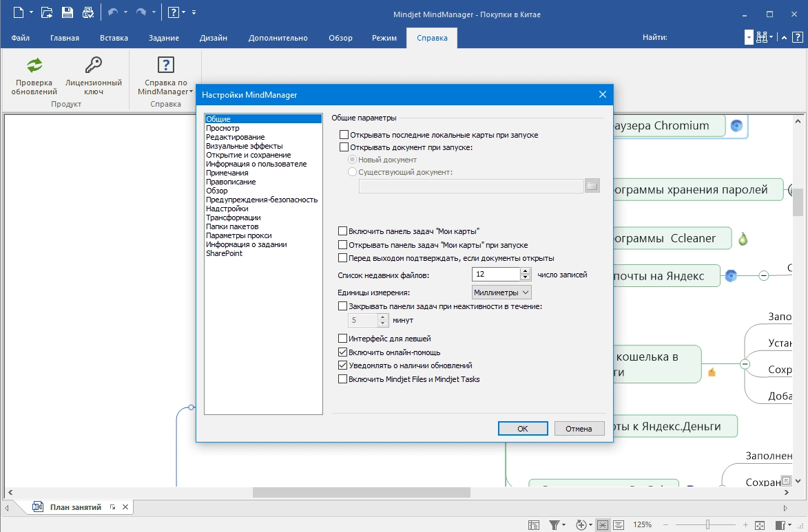Switch to the Дизайн ribbon tab
Viewport: 808px width, 532px height.
click(x=214, y=38)
